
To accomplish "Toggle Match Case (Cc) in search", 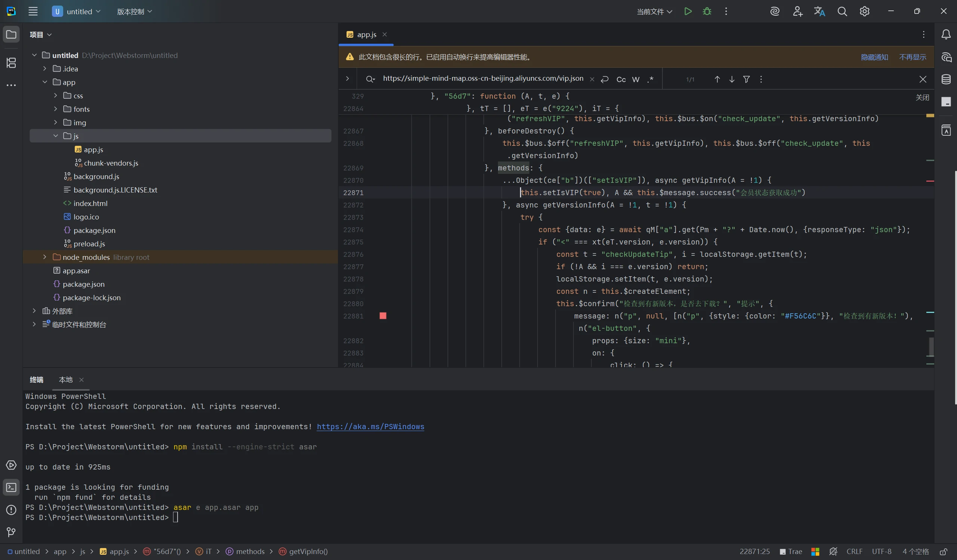I will click(621, 79).
